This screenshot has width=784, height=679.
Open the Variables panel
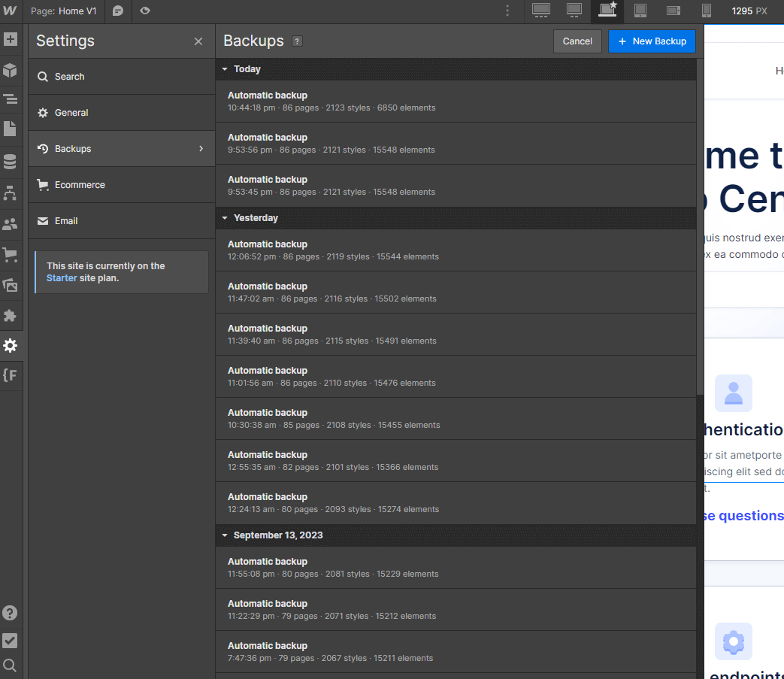pyautogui.click(x=11, y=374)
